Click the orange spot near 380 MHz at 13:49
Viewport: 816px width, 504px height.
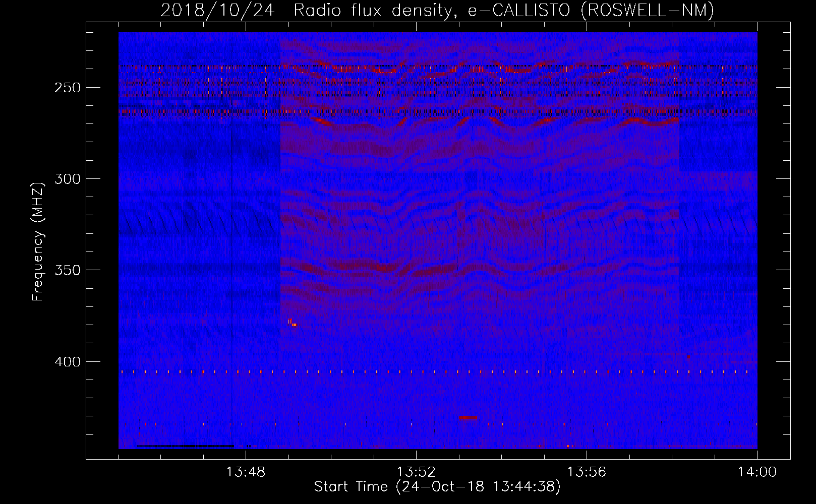pyautogui.click(x=292, y=323)
